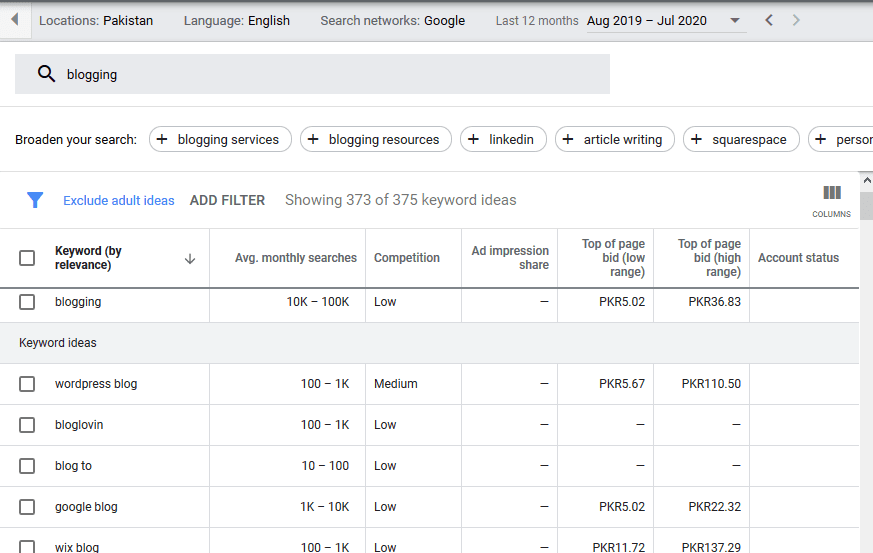Add 'squarespace' suggestion chip

(741, 139)
